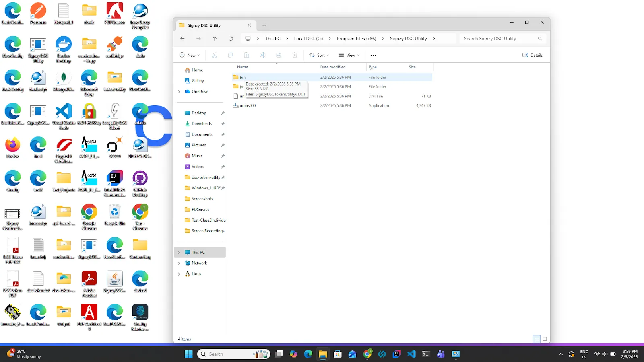Sort by Type column header
The width and height of the screenshot is (644, 362).
[386, 67]
